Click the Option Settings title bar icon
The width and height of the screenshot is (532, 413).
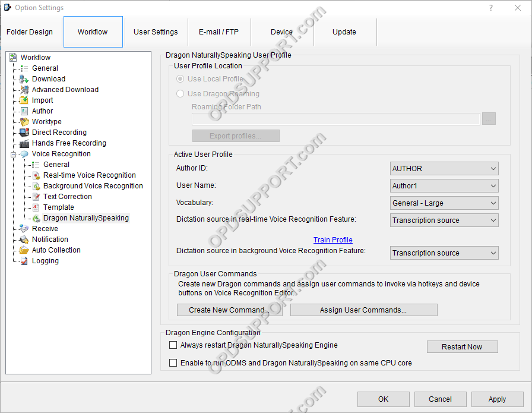pyautogui.click(x=8, y=8)
